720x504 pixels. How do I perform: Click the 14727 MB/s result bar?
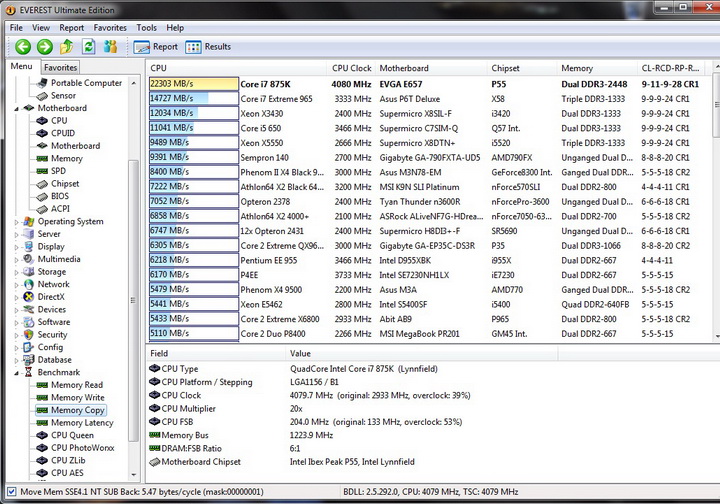194,98
